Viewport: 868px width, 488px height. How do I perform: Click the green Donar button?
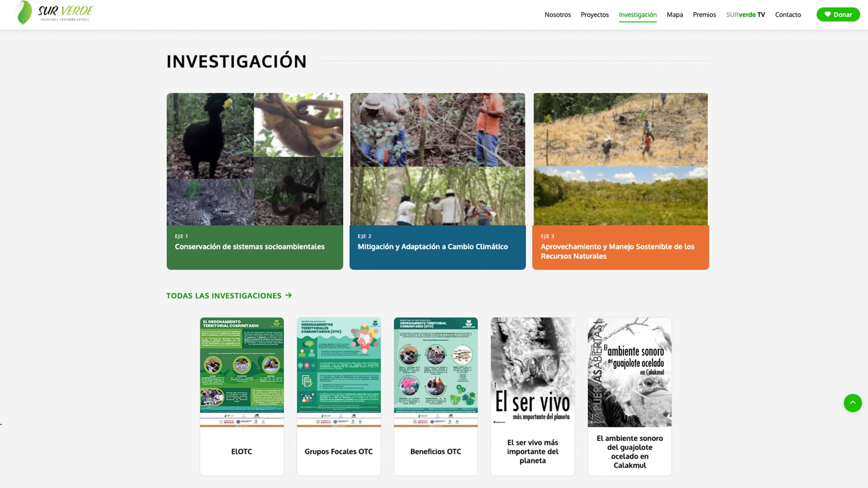tap(838, 14)
